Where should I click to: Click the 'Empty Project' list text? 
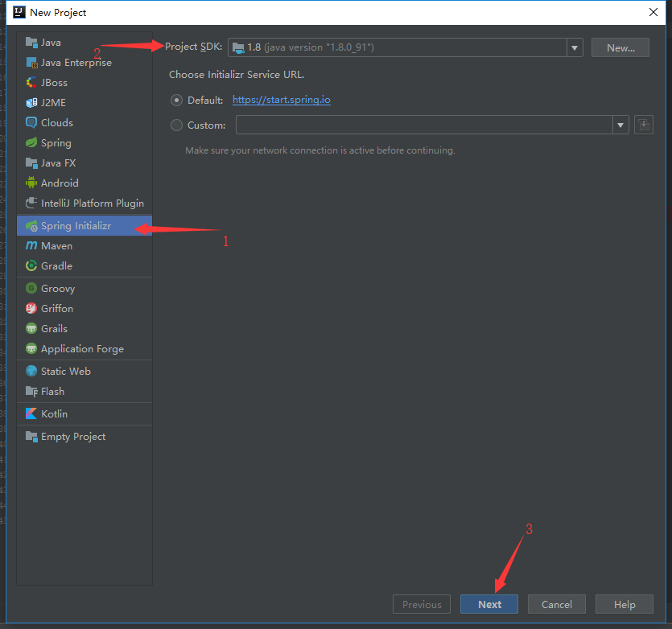click(73, 437)
